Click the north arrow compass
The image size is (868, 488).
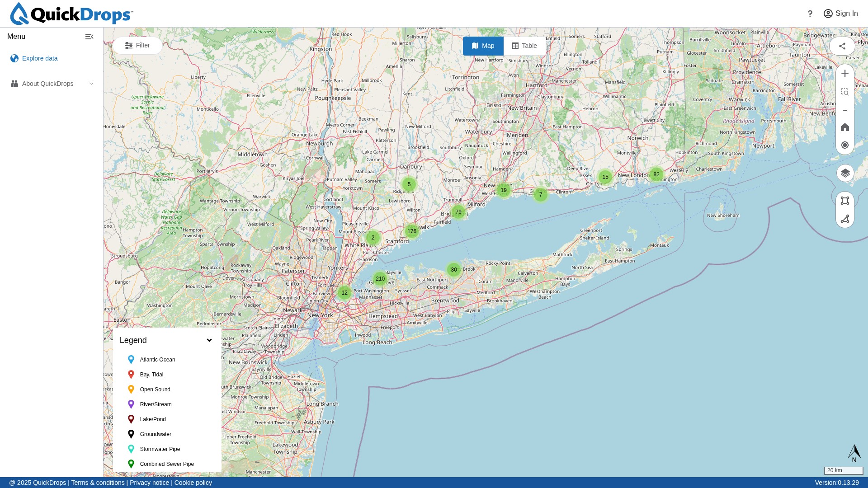click(x=854, y=453)
